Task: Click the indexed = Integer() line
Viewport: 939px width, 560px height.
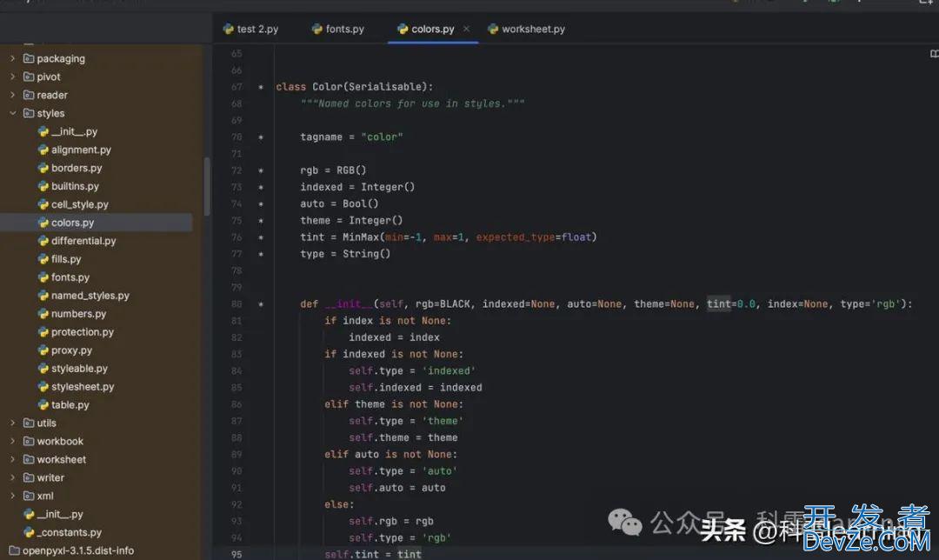Action: (x=357, y=187)
